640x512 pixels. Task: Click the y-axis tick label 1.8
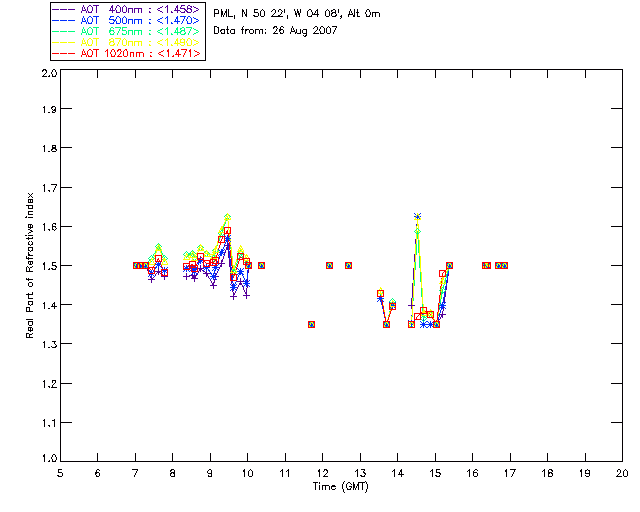[49, 148]
